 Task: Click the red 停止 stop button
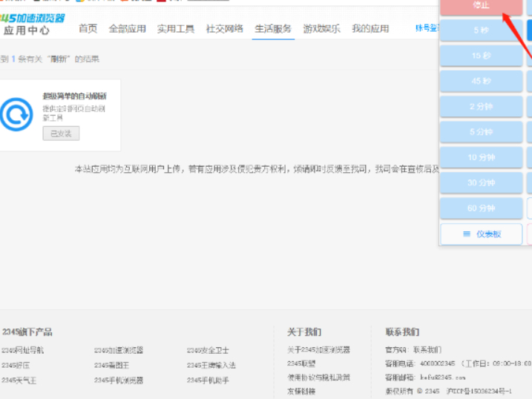[481, 7]
